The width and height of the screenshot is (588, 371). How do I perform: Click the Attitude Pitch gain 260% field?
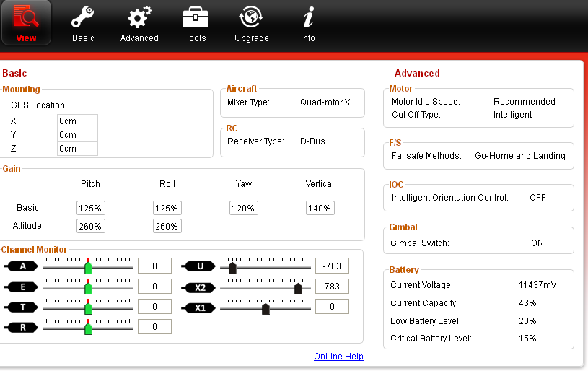91,226
